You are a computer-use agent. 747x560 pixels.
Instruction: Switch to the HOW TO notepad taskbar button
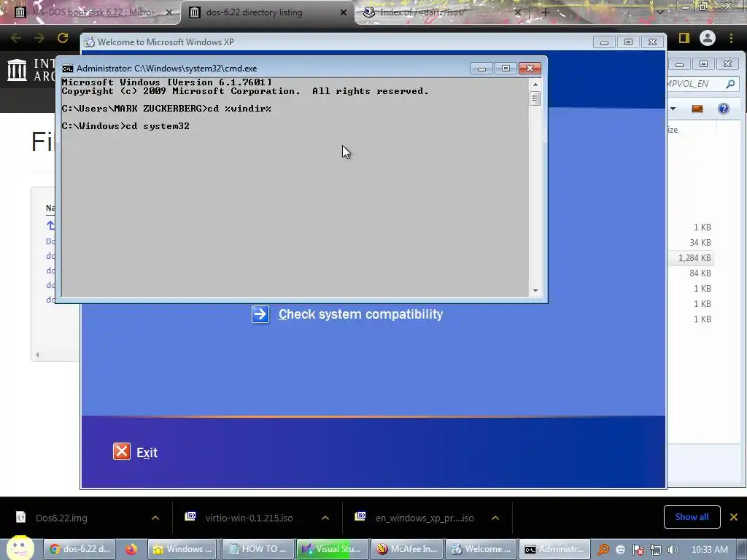click(x=258, y=549)
